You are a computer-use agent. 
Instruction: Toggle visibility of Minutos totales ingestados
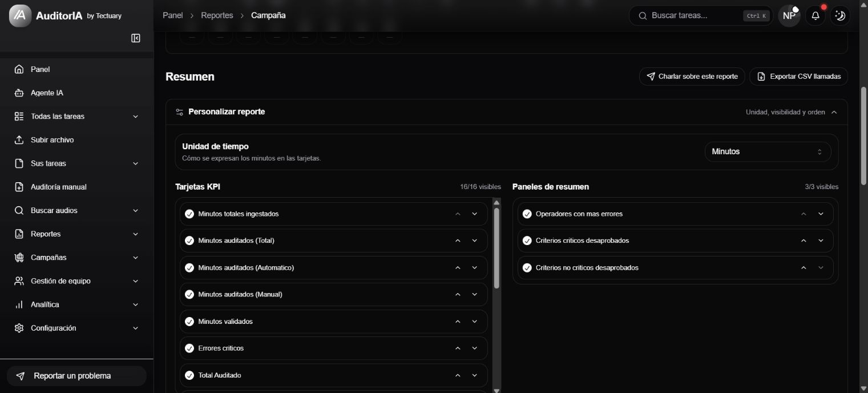pyautogui.click(x=189, y=214)
